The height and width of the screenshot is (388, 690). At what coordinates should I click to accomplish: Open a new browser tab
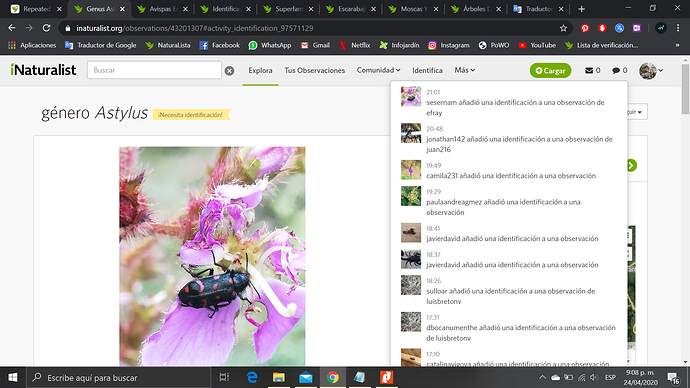pyautogui.click(x=581, y=9)
